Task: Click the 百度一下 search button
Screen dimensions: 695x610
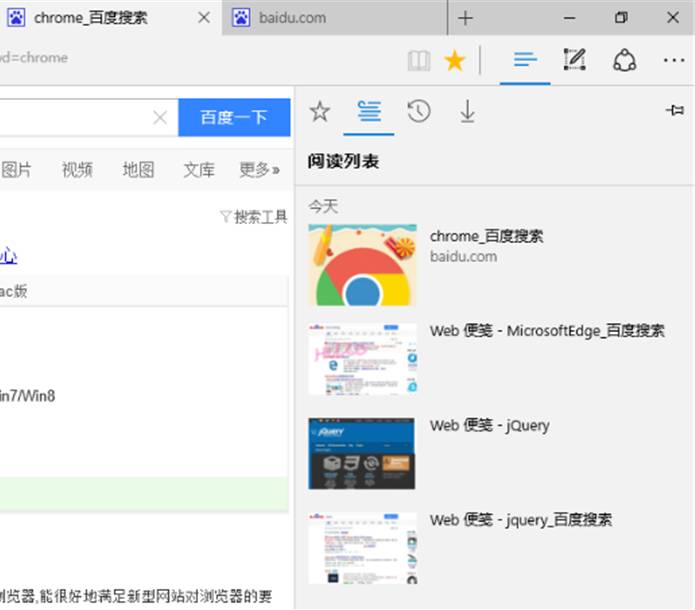Action: (234, 117)
